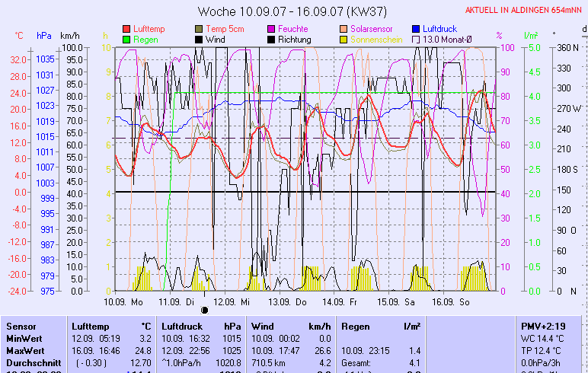Click the PMV+2:19 header in table
588x373 pixels.
point(542,326)
